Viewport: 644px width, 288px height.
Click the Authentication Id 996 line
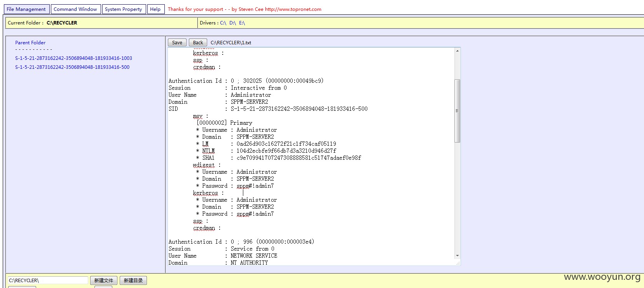[x=241, y=242]
